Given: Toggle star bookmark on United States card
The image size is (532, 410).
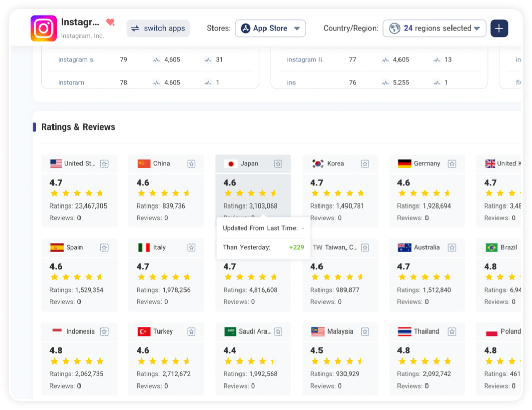Looking at the screenshot, I should 104,164.
